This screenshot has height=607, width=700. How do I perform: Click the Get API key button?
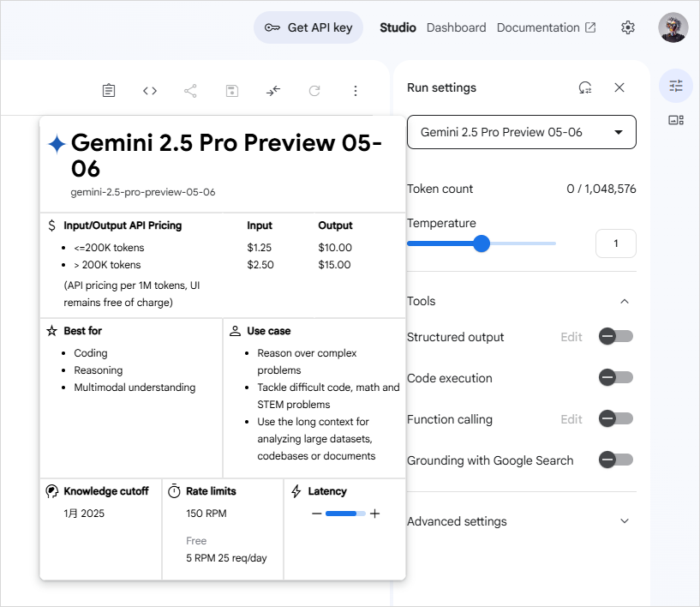pyautogui.click(x=308, y=27)
